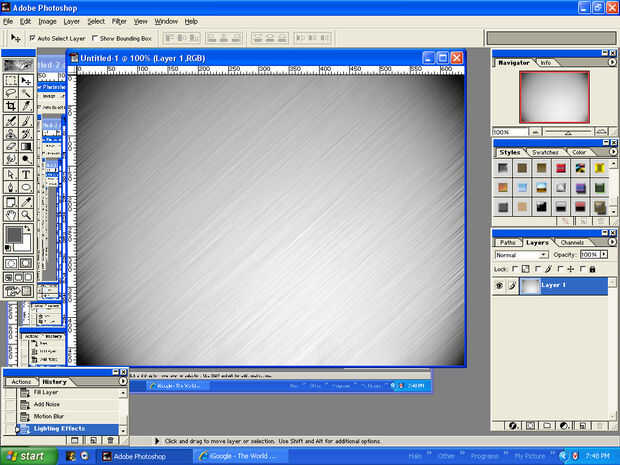Click the Navigator zoom percentage field
Image resolution: width=620 pixels, height=465 pixels.
point(510,132)
